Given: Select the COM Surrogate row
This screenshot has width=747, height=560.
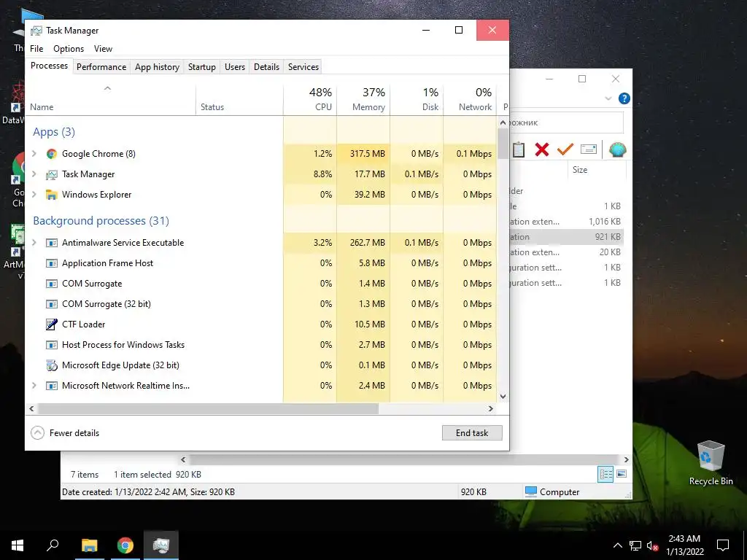Looking at the screenshot, I should click(x=261, y=284).
